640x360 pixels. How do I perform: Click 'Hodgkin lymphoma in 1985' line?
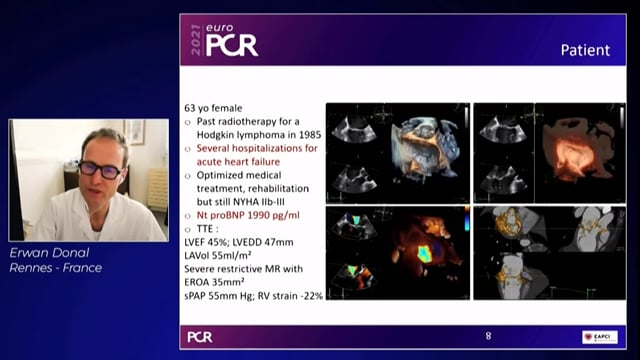coord(259,135)
